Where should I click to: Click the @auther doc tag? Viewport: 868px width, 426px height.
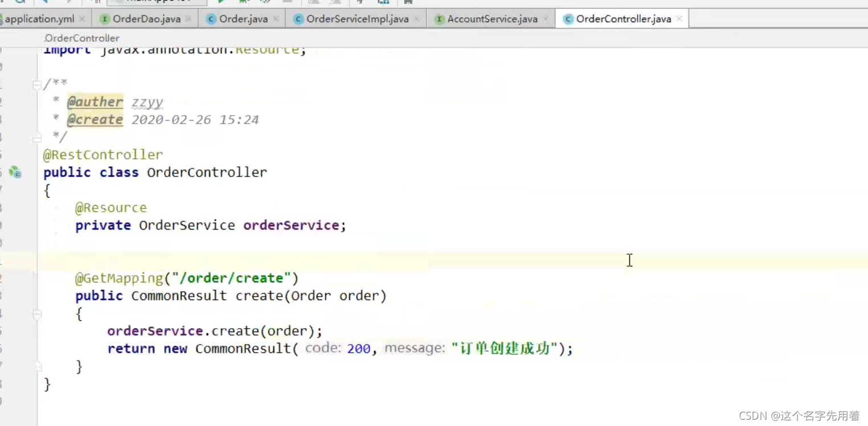pos(95,103)
